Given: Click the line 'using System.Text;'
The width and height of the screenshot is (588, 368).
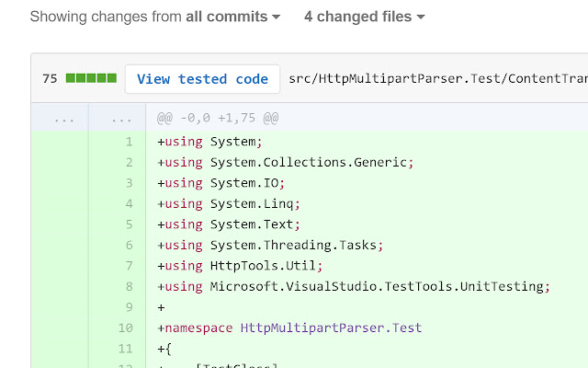Looking at the screenshot, I should [x=229, y=224].
